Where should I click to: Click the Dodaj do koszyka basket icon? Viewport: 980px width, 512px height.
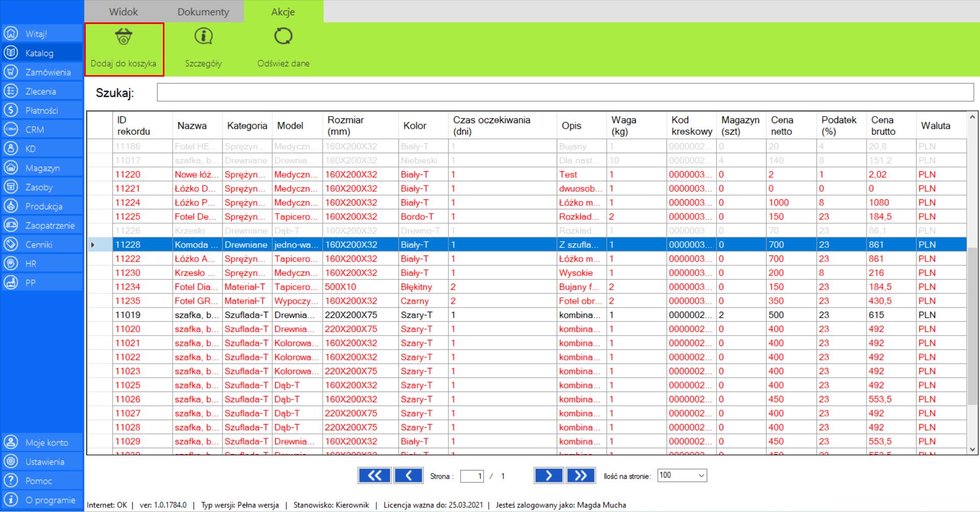[x=124, y=37]
